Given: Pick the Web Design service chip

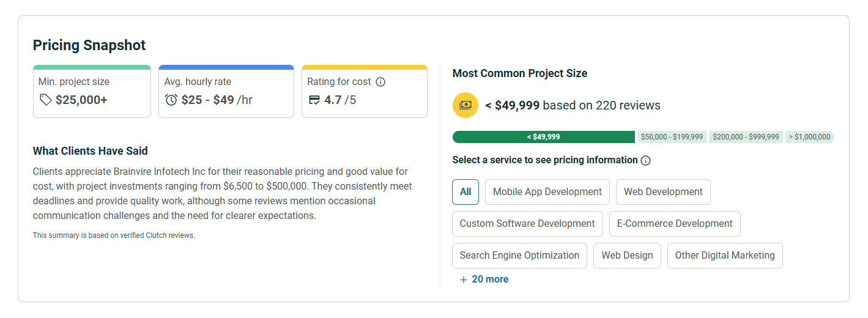Looking at the screenshot, I should [627, 256].
